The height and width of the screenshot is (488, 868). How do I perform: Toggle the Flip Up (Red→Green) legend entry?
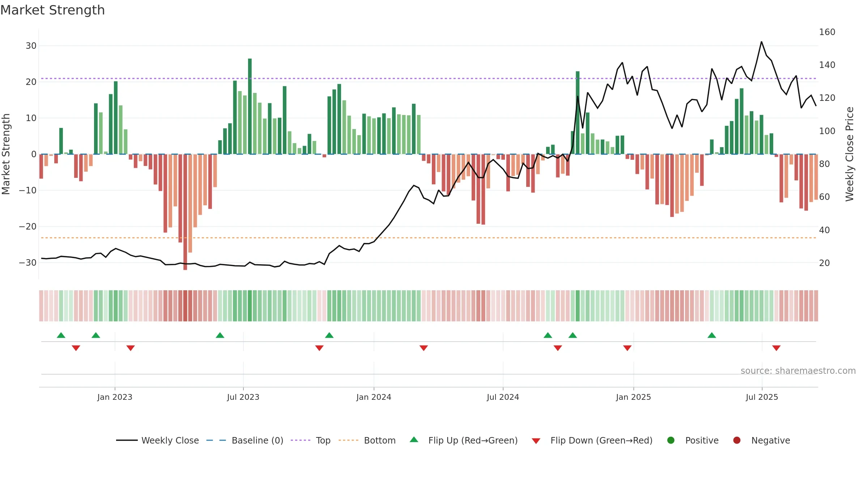click(464, 440)
